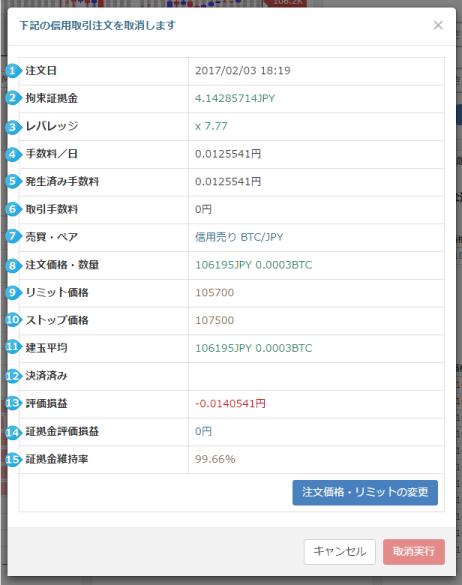Click the 4.14285714JPY margin value
The image size is (462, 585).
[235, 98]
